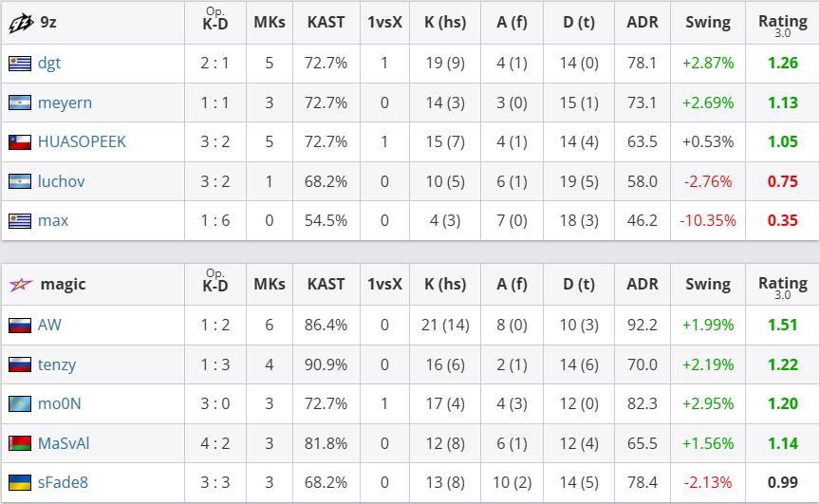
Task: Open the AW player profile
Action: tap(49, 325)
